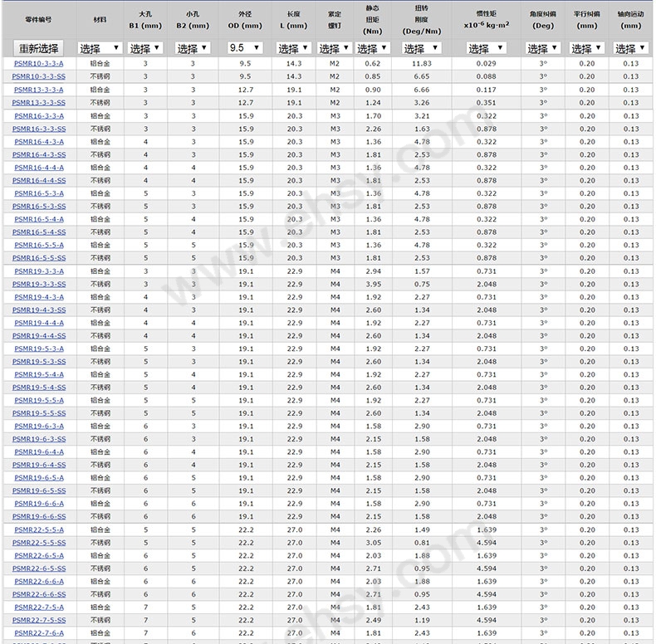Open the 材料 filter dropdown

point(100,48)
